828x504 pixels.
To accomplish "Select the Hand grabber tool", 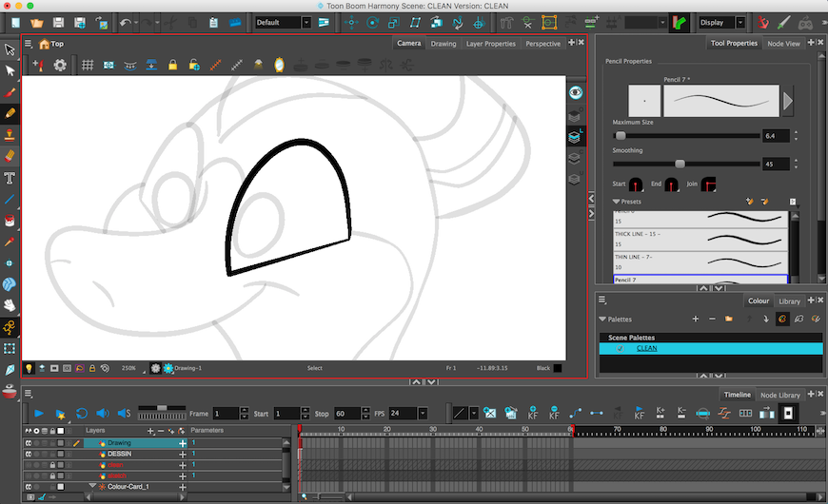I will click(10, 305).
